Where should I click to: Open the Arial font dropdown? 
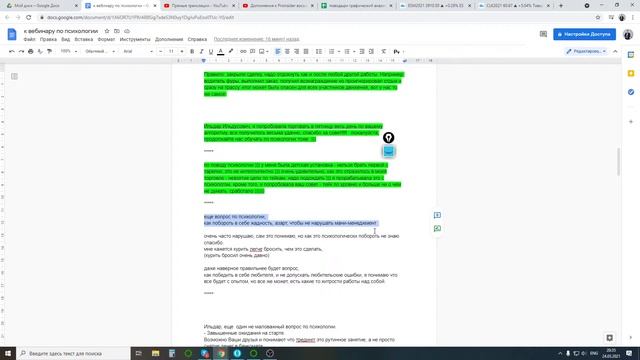[138, 51]
